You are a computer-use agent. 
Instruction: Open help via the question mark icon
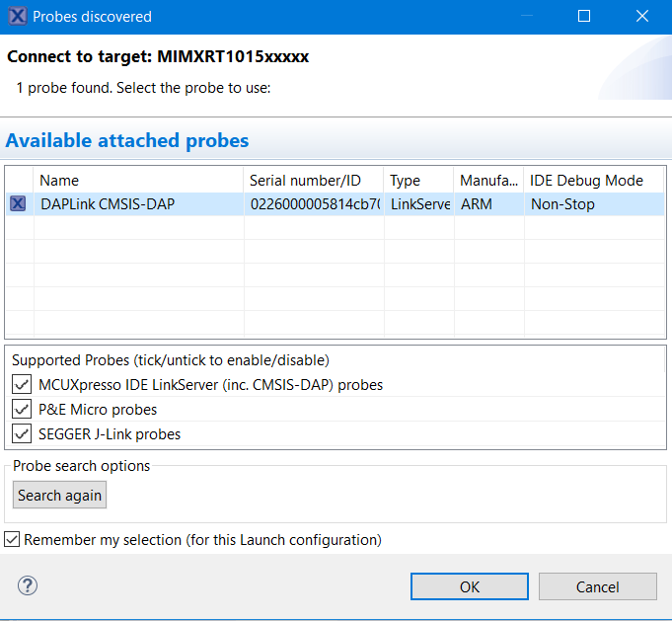click(27, 585)
